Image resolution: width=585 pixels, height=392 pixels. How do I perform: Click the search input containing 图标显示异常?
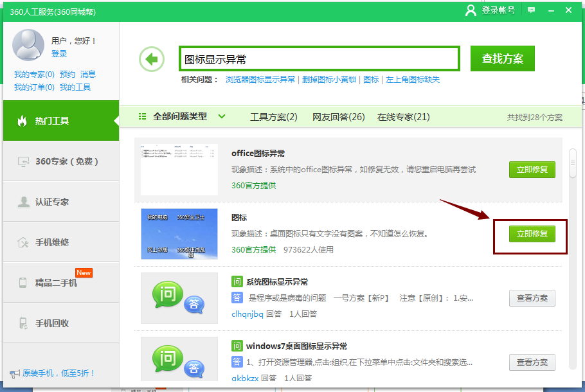point(319,58)
